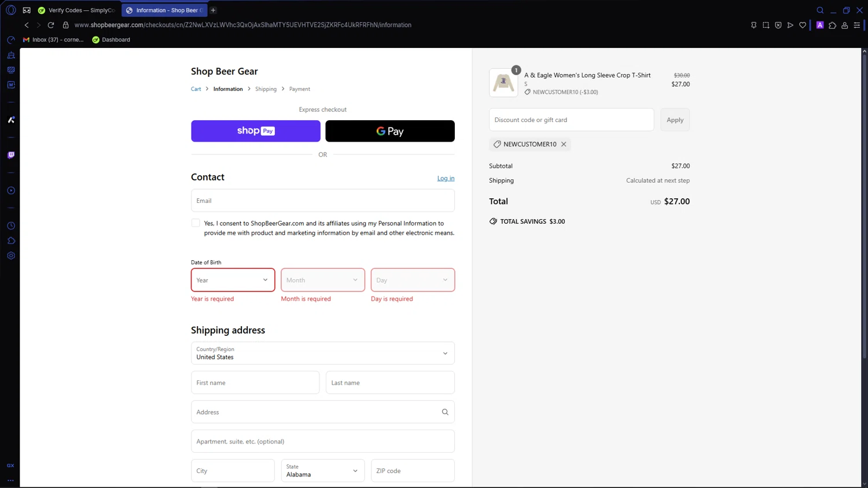Open Easy Setup sliders icon
This screenshot has height=488, width=868.
(x=857, y=25)
